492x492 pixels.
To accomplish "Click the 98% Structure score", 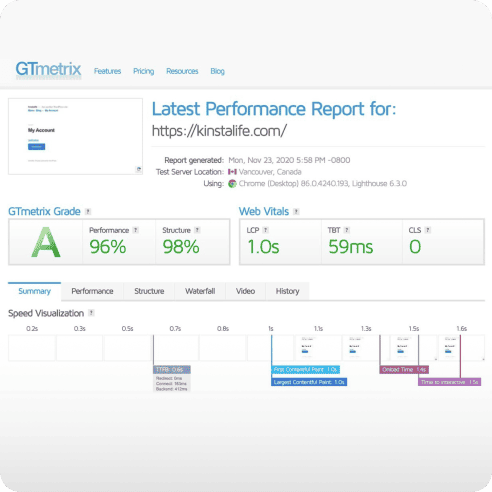I will 181,247.
